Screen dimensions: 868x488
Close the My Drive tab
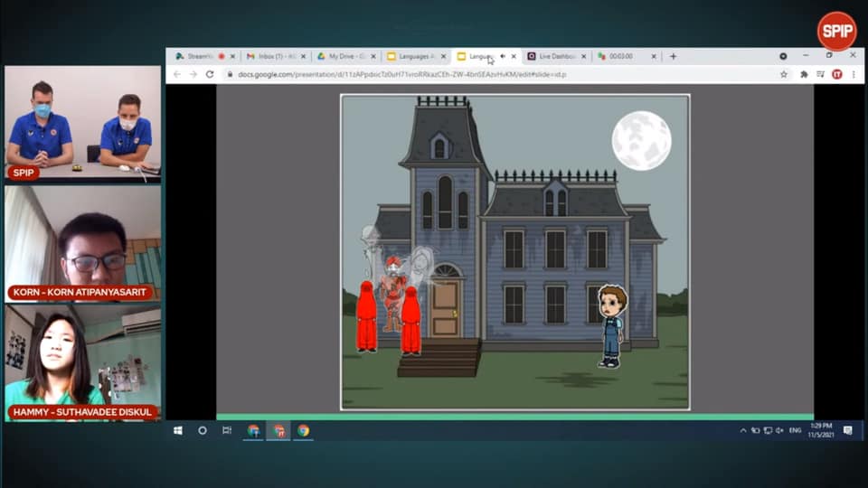[x=373, y=56]
